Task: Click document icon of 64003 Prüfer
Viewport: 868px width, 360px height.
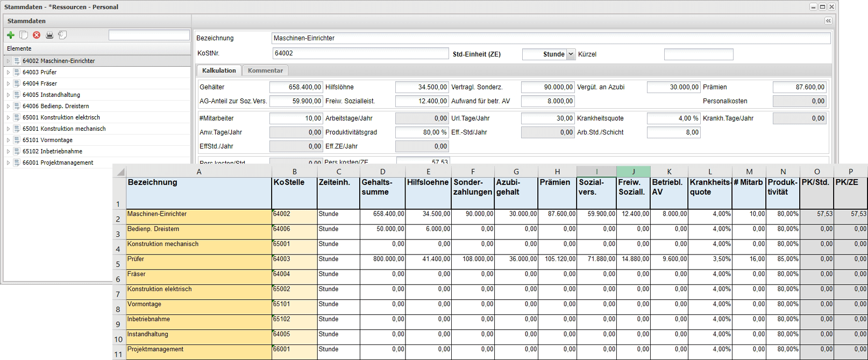Action: (x=17, y=72)
